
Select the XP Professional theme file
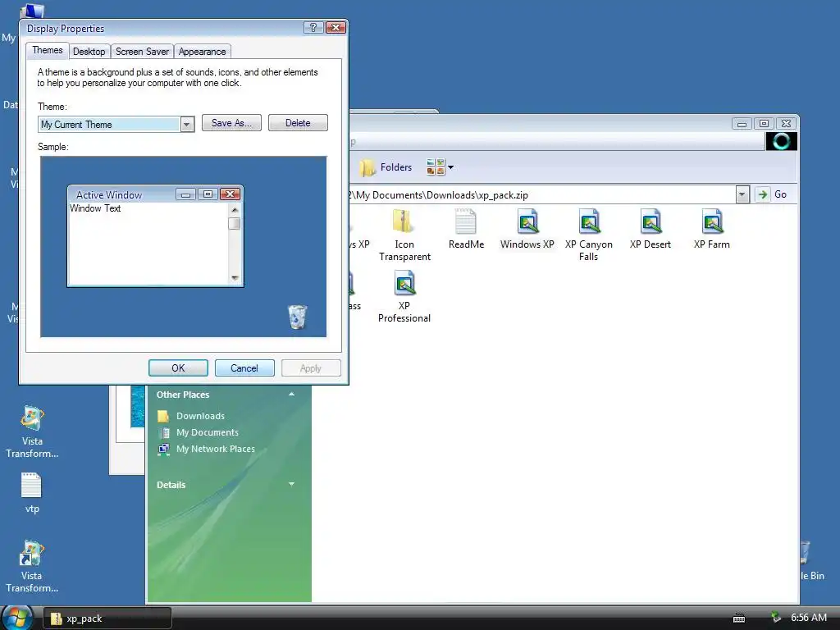[x=404, y=296]
